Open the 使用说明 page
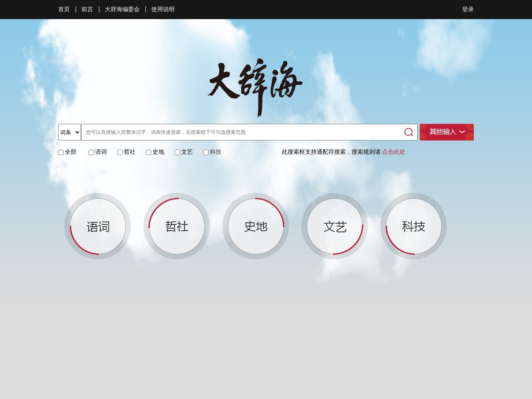 point(163,9)
